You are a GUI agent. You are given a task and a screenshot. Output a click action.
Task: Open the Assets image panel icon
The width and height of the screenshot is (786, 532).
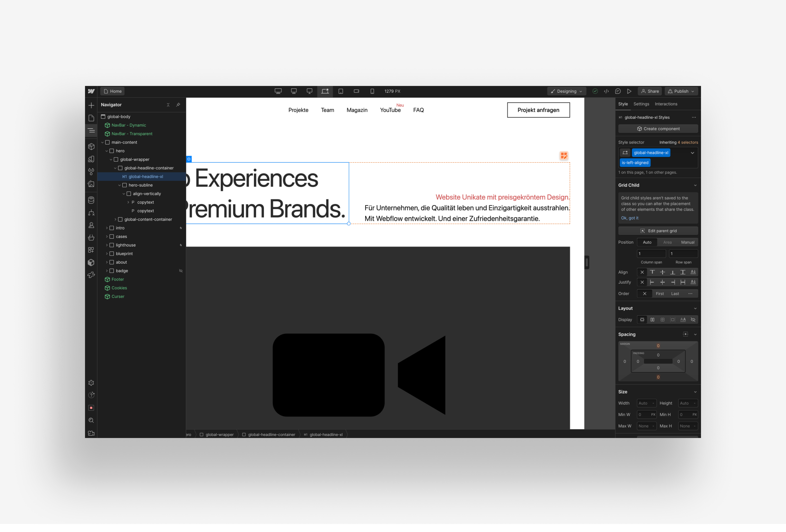point(91,184)
